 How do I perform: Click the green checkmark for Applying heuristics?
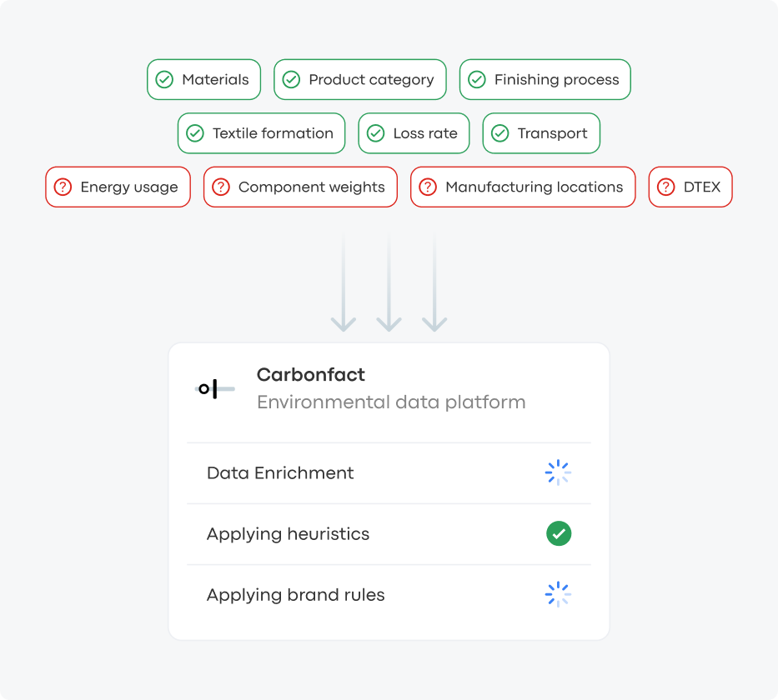coord(559,533)
